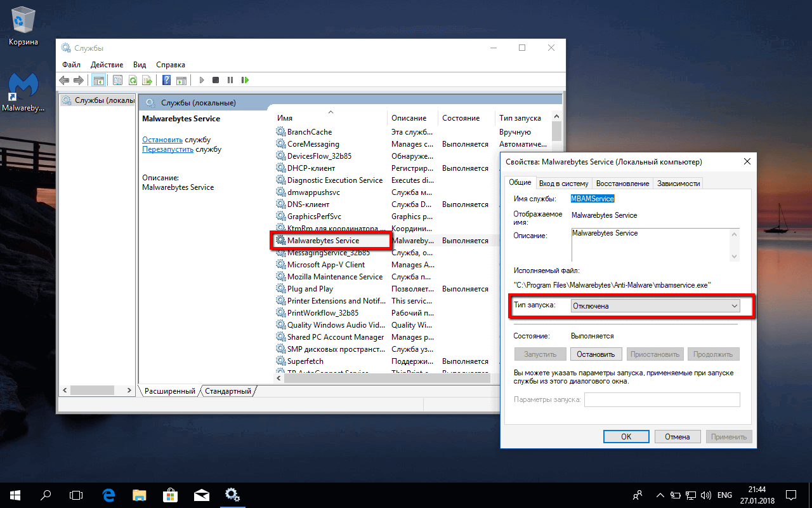Switch to the Стандартный view tab
The width and height of the screenshot is (812, 508).
pos(228,392)
